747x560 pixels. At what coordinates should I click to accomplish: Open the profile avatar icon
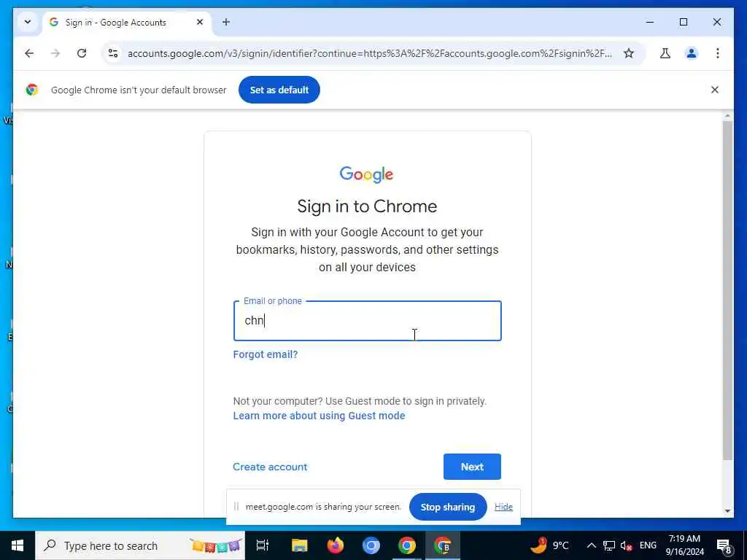(x=692, y=53)
